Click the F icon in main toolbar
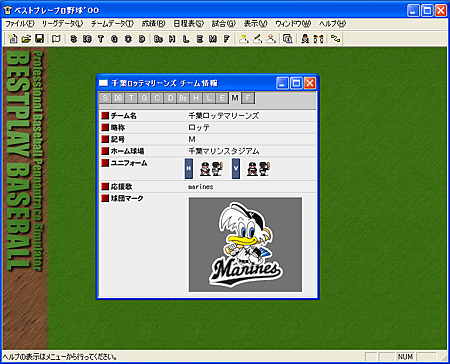 pyautogui.click(x=226, y=39)
